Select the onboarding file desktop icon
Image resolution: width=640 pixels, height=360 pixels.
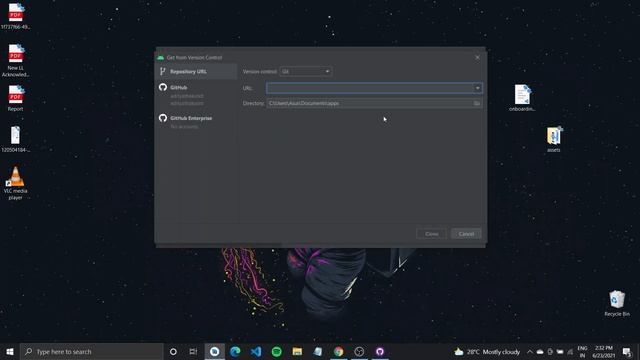click(x=522, y=98)
